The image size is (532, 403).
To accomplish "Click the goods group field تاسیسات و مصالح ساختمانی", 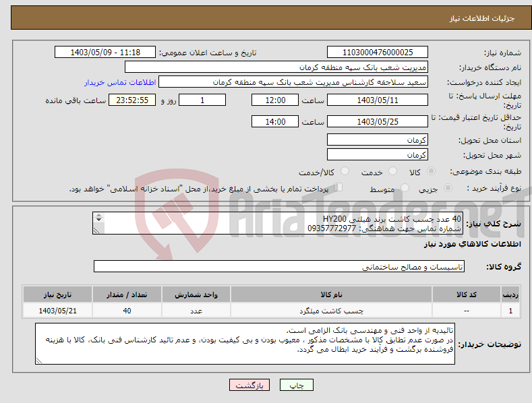I will 279,267.
